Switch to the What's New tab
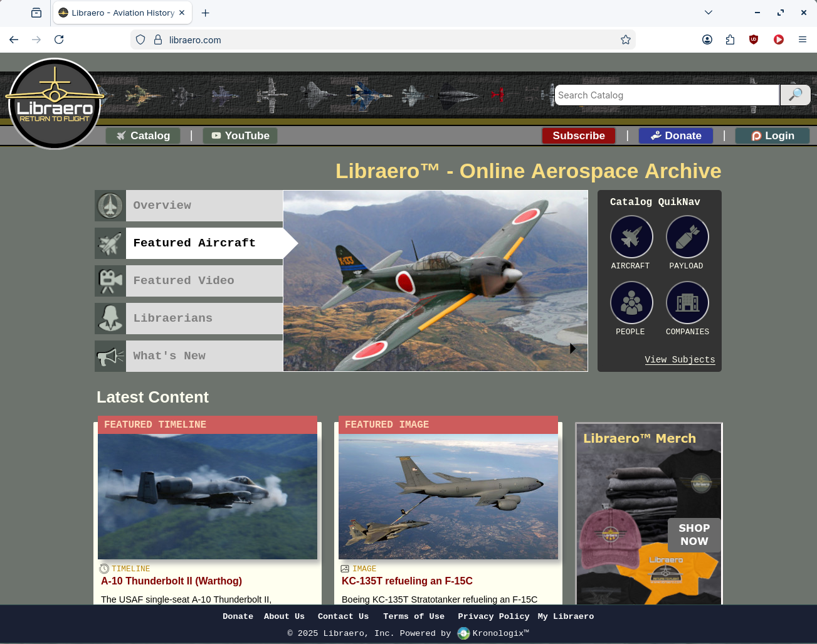The image size is (817, 644). (x=204, y=356)
